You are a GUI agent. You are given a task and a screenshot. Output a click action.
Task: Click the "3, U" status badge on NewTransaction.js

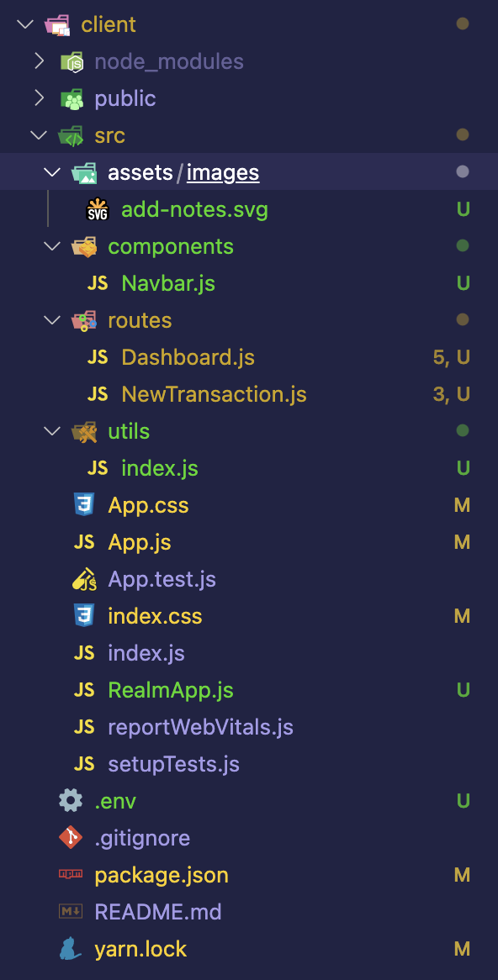pyautogui.click(x=451, y=394)
